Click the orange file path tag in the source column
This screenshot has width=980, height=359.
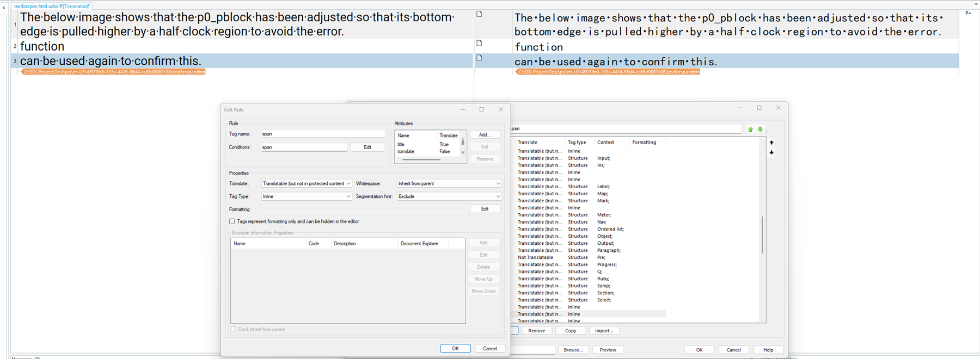[x=113, y=72]
